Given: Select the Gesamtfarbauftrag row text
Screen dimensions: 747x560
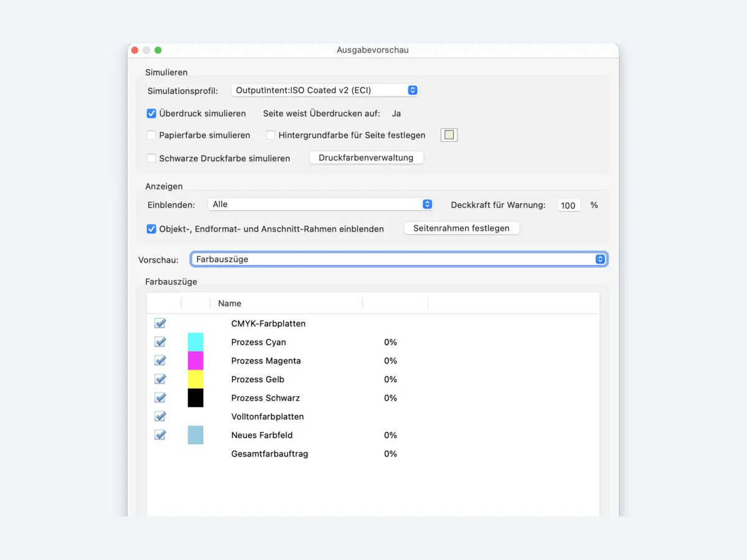Looking at the screenshot, I should [270, 454].
